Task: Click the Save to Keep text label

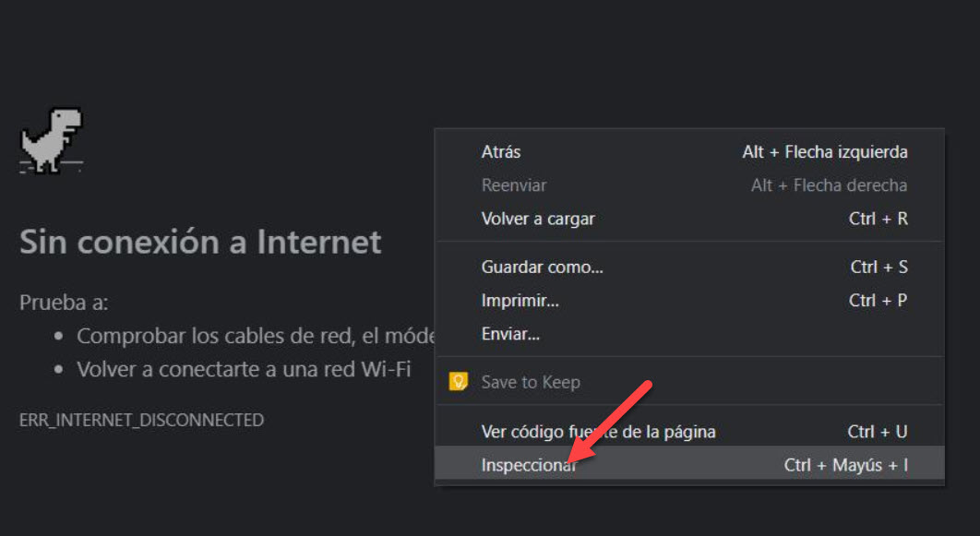Action: tap(531, 382)
